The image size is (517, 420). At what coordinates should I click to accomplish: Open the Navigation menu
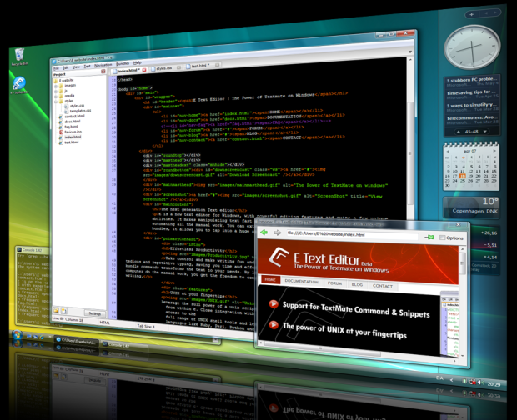103,65
